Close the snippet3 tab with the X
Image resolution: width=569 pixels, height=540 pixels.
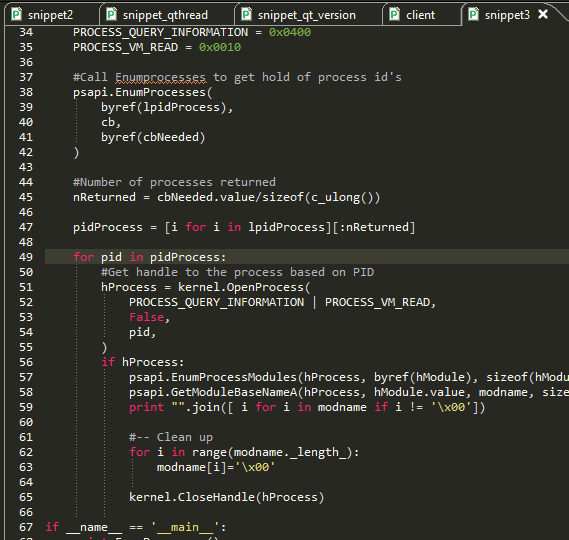pos(543,14)
